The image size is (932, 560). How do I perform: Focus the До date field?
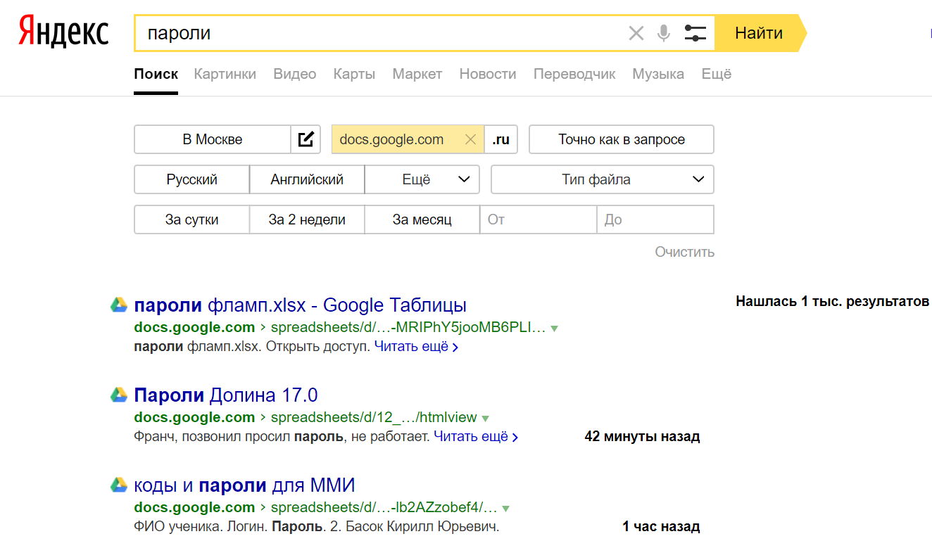(x=655, y=219)
